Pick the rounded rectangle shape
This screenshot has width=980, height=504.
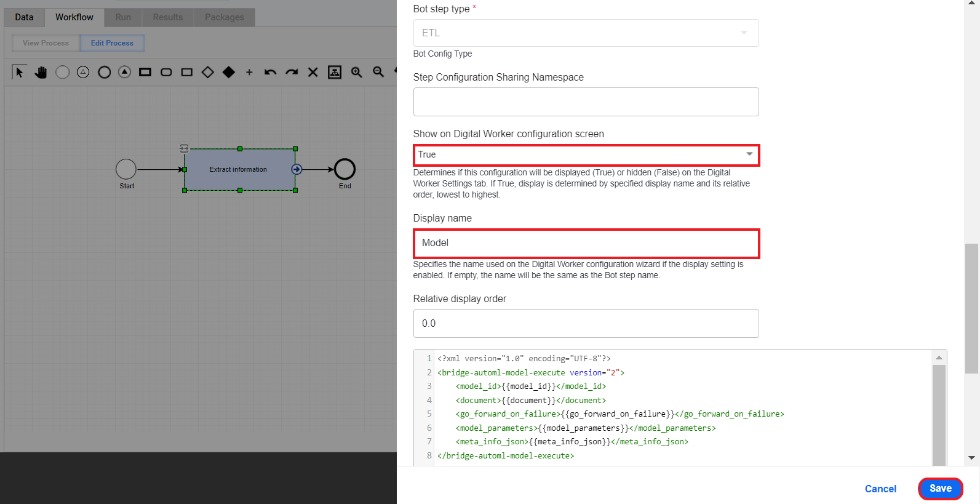pyautogui.click(x=166, y=72)
